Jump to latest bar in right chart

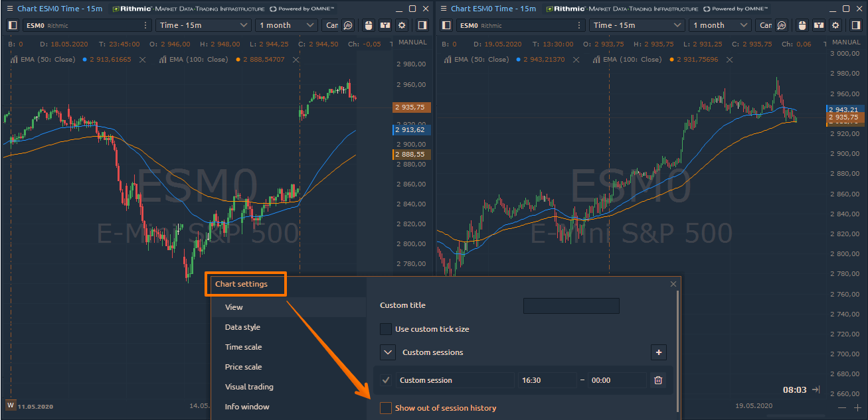point(816,390)
